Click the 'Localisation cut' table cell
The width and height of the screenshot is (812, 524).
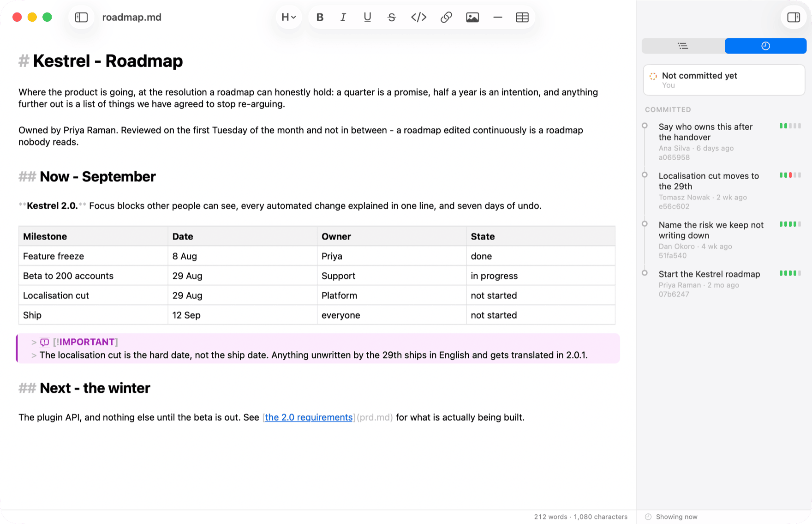coord(93,295)
